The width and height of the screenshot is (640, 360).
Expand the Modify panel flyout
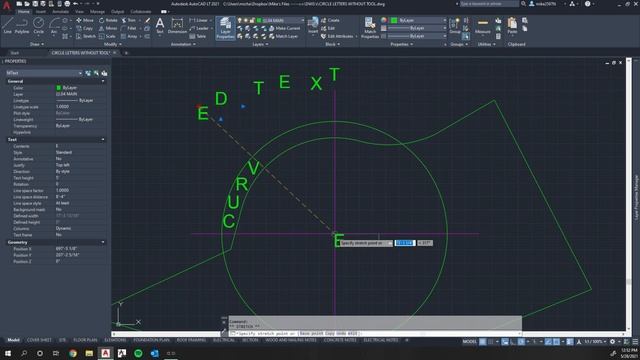[x=113, y=44]
